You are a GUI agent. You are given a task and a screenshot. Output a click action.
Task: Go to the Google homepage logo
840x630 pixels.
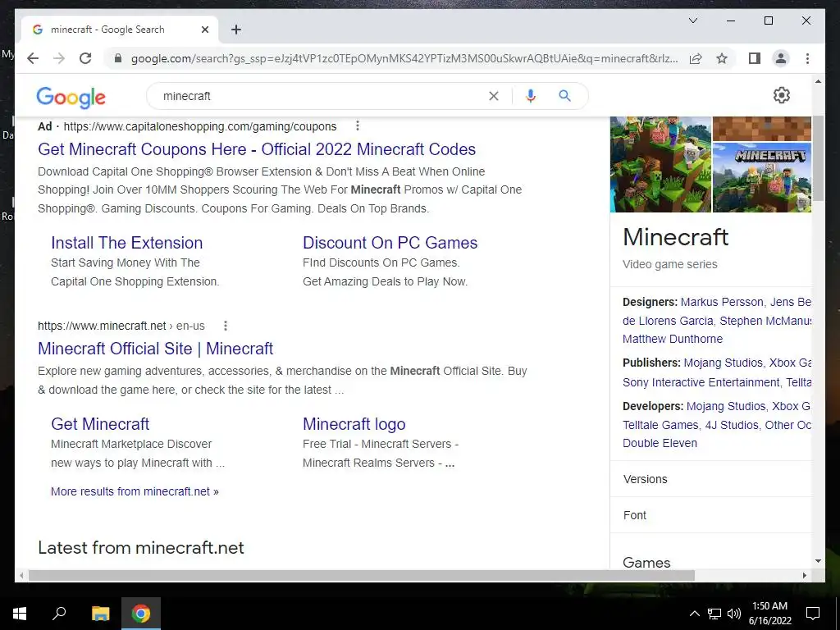[x=71, y=97]
